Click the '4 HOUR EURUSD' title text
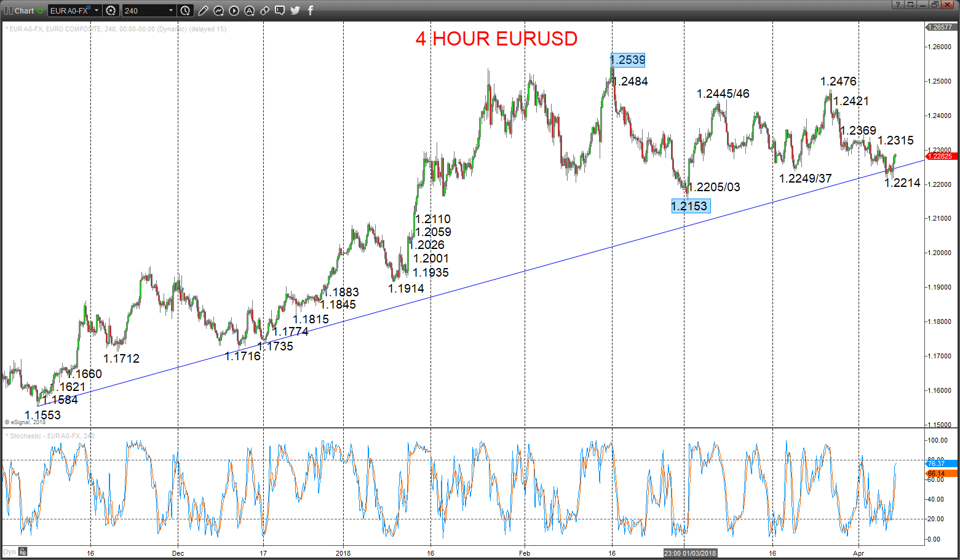This screenshot has width=960, height=560. pyautogui.click(x=496, y=39)
